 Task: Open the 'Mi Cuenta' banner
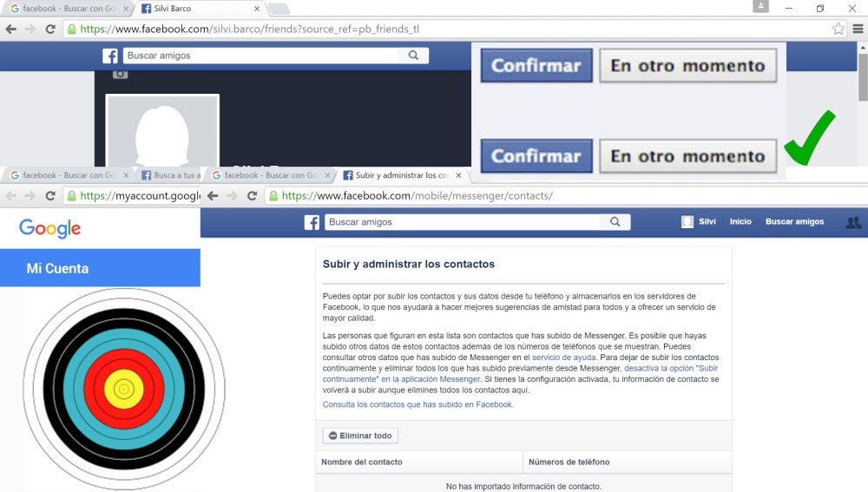pyautogui.click(x=100, y=268)
